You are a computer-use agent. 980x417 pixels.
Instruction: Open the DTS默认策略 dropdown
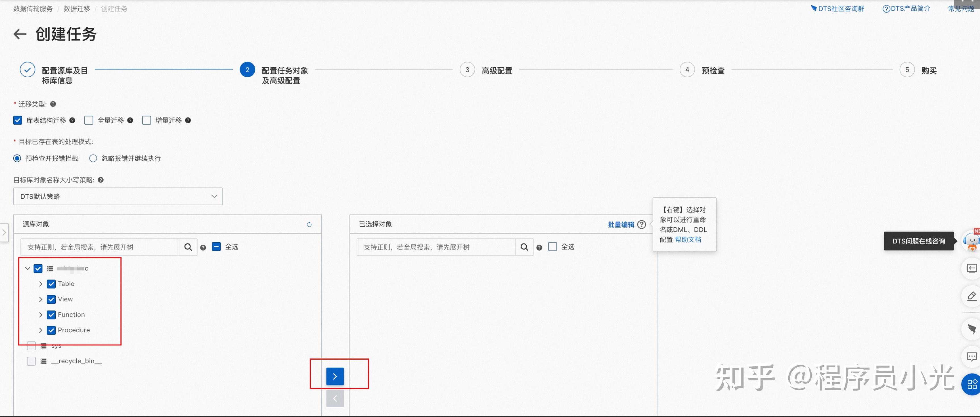tap(118, 197)
